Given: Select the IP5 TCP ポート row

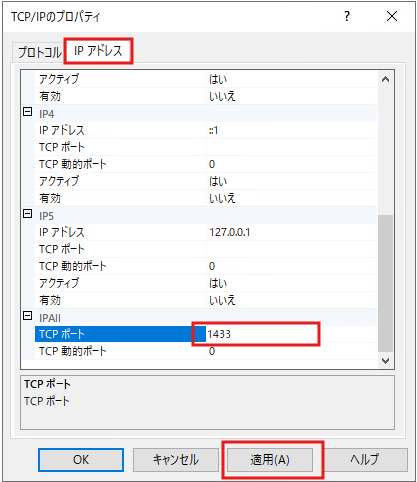Looking at the screenshot, I should (206, 249).
